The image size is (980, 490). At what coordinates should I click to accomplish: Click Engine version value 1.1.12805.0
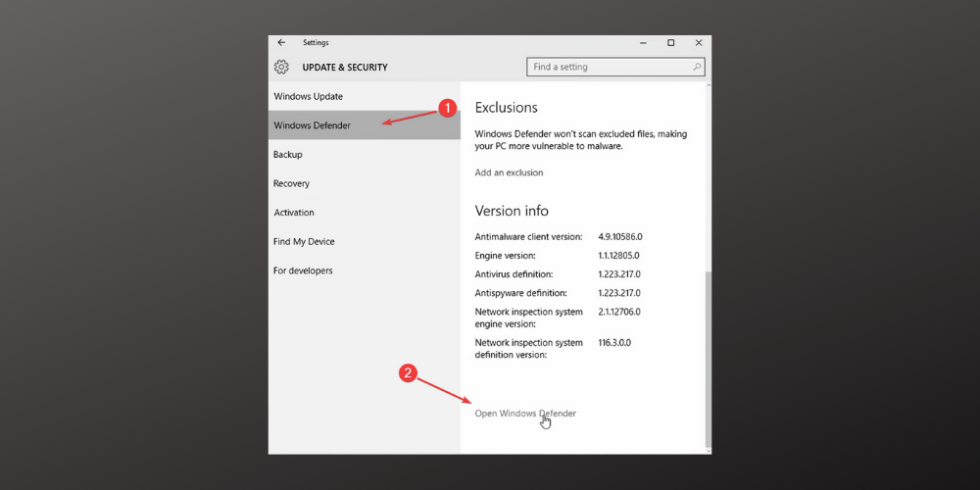point(618,256)
